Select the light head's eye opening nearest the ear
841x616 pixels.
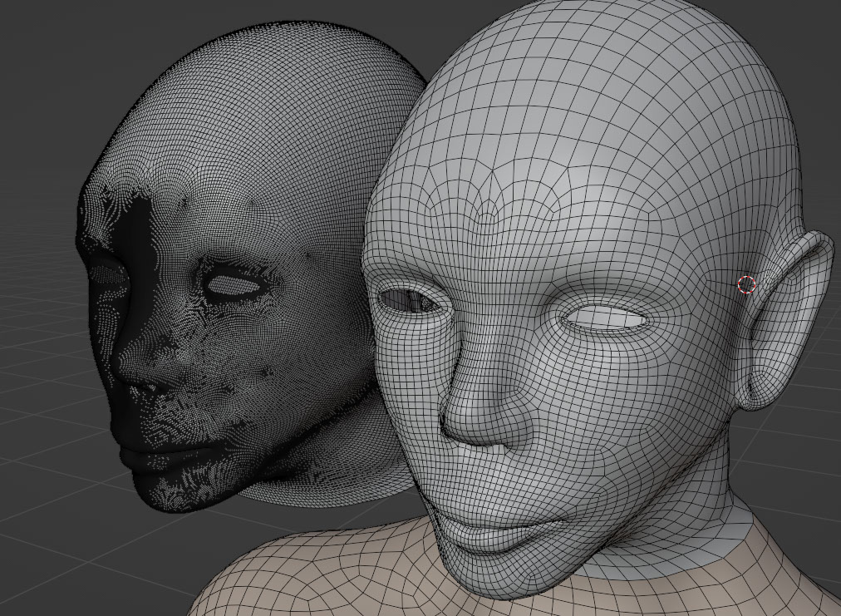tap(603, 318)
